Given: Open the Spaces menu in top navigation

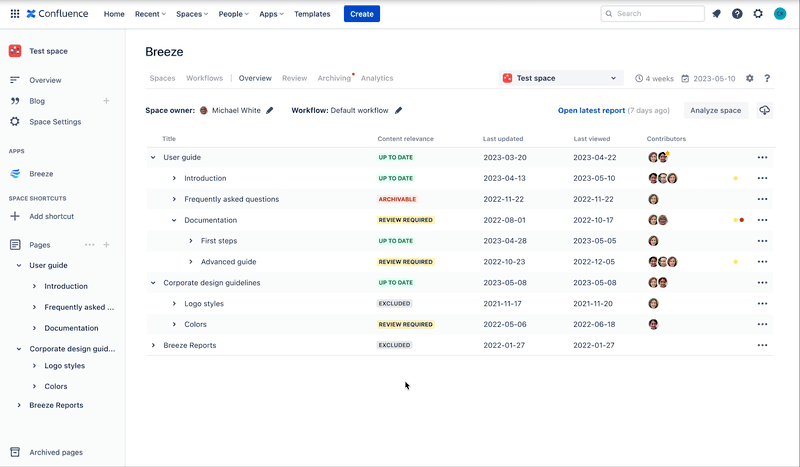Looking at the screenshot, I should [192, 14].
